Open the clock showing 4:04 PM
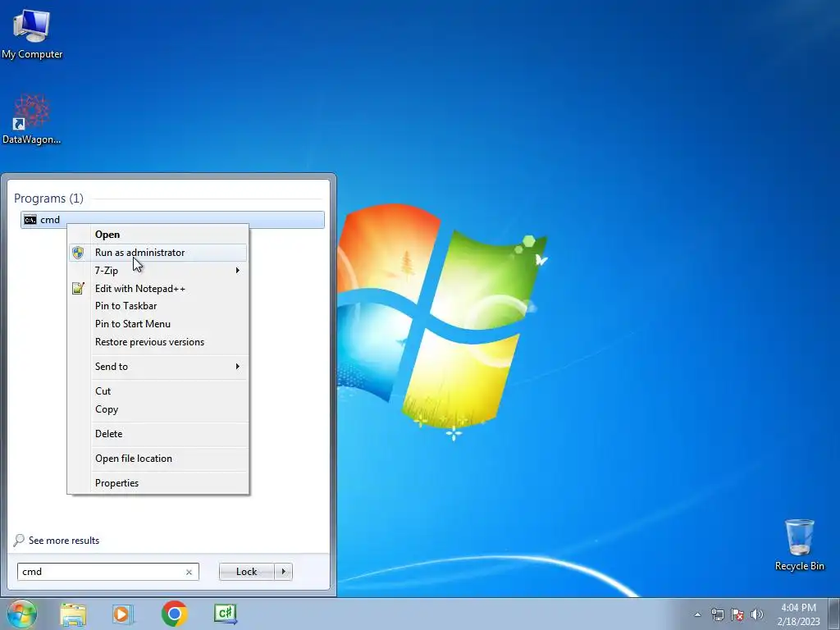840x630 pixels. coord(798,614)
